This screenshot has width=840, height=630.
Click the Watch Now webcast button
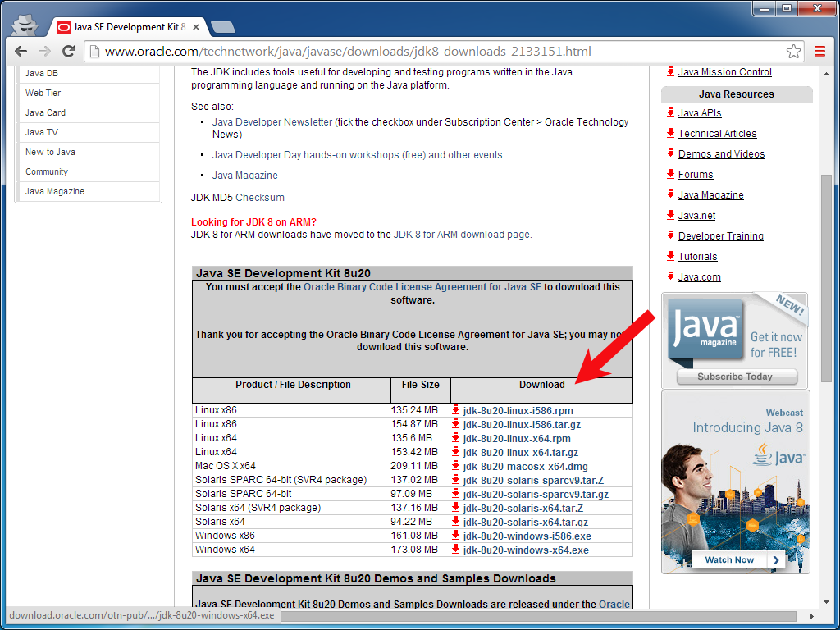[x=738, y=559]
